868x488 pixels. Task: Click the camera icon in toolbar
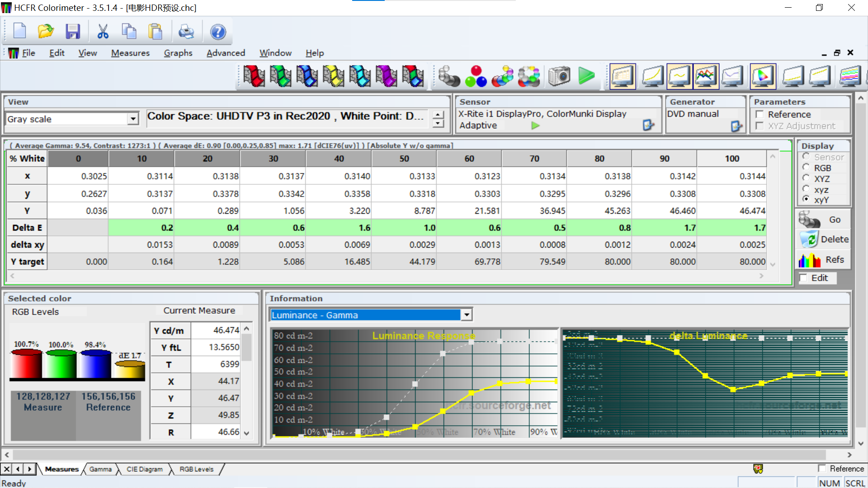coord(559,76)
